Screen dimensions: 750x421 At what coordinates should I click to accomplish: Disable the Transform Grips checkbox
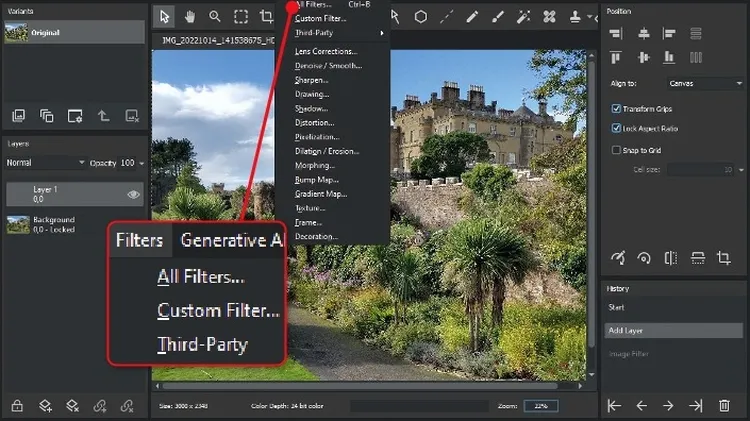point(616,108)
